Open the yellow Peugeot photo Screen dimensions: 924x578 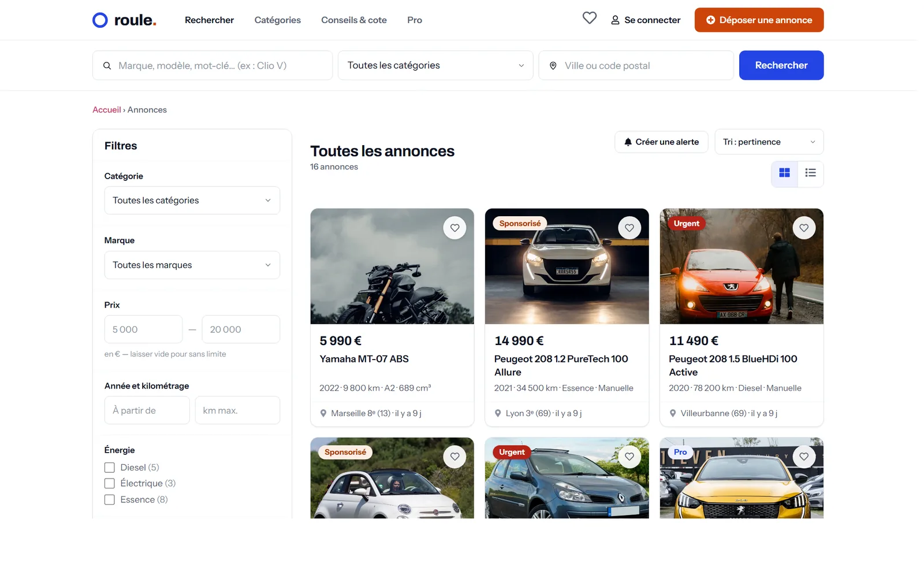pyautogui.click(x=742, y=478)
